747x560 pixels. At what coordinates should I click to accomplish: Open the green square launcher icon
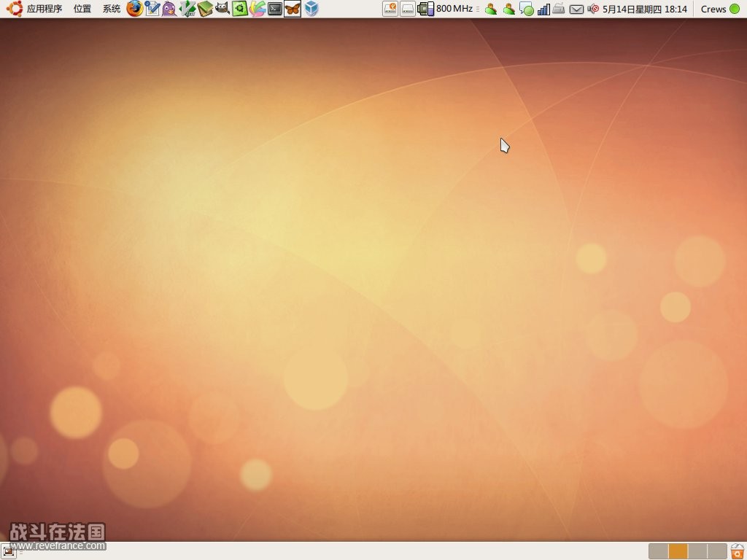239,9
